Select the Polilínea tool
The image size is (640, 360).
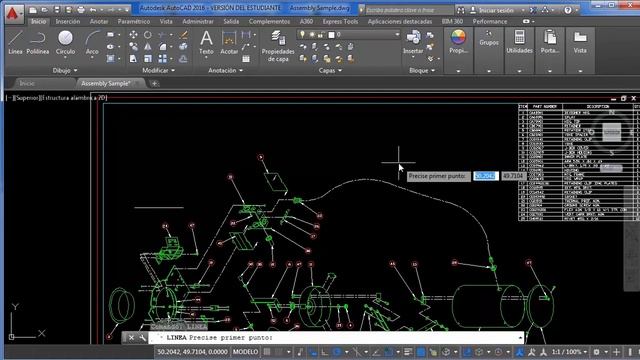coord(38,42)
